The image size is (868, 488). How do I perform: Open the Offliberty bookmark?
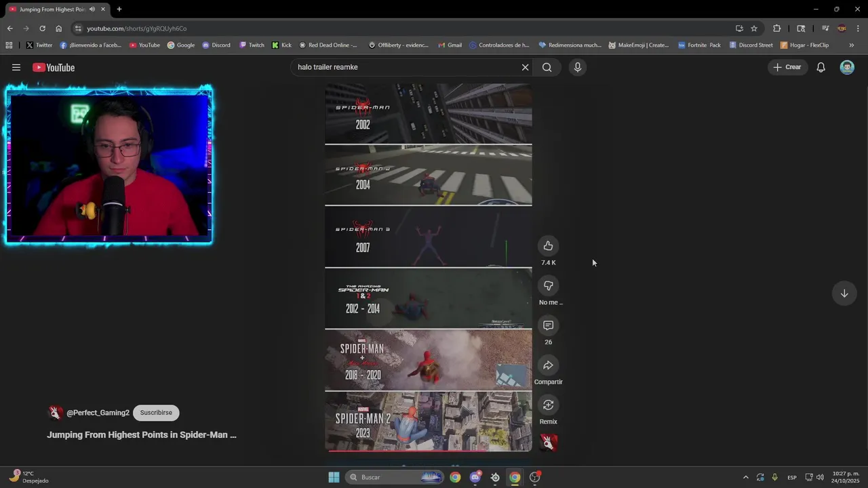point(399,45)
